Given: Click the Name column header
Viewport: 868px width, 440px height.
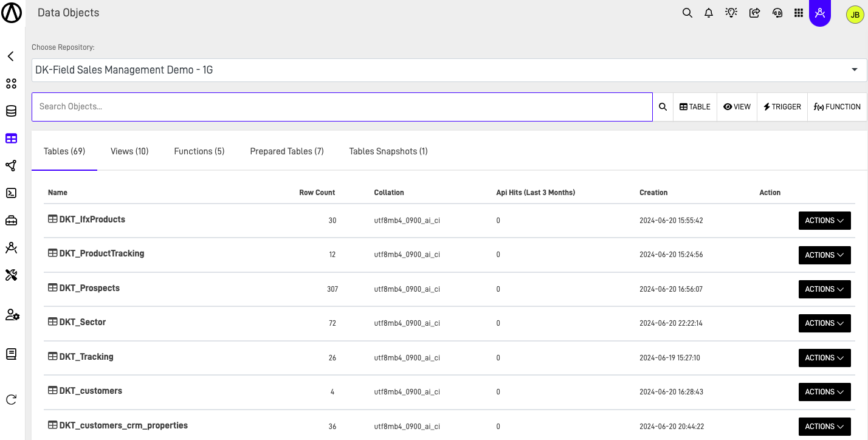Looking at the screenshot, I should (58, 193).
